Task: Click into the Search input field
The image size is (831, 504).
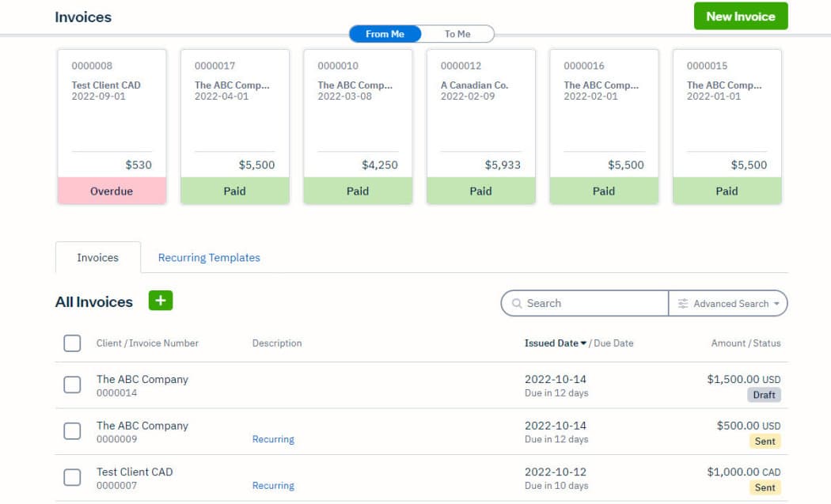Action: (586, 303)
